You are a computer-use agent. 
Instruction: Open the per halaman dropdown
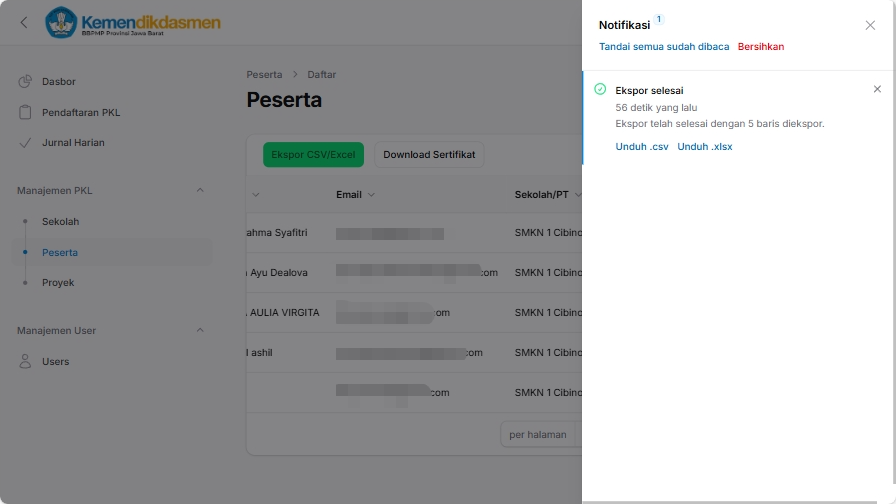coord(538,435)
